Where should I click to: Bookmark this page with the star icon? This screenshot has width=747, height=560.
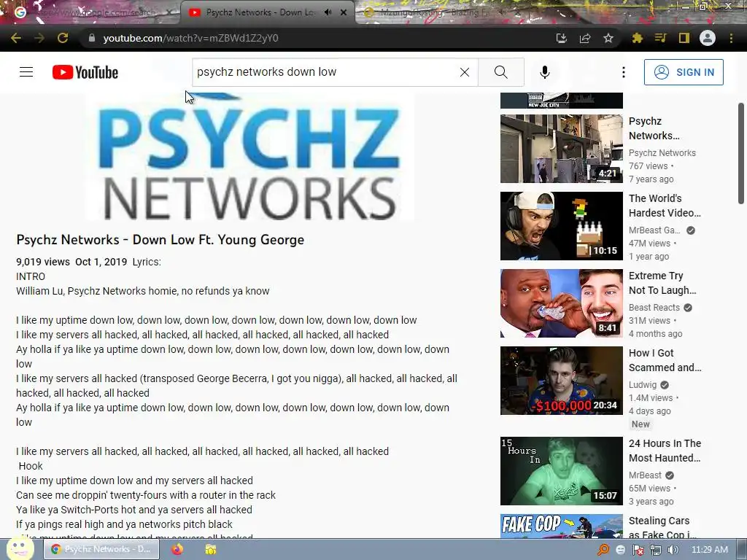[608, 38]
